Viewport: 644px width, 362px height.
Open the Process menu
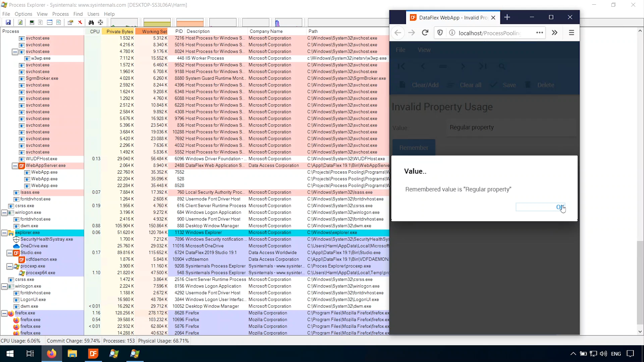[x=60, y=14]
